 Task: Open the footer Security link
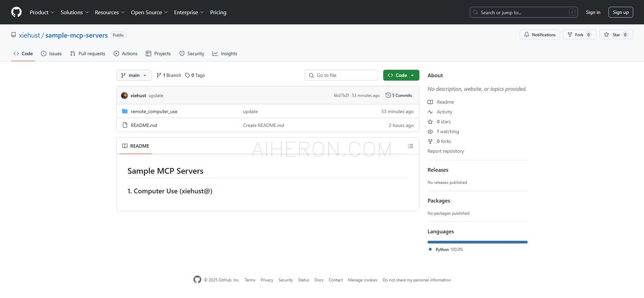[286, 280]
